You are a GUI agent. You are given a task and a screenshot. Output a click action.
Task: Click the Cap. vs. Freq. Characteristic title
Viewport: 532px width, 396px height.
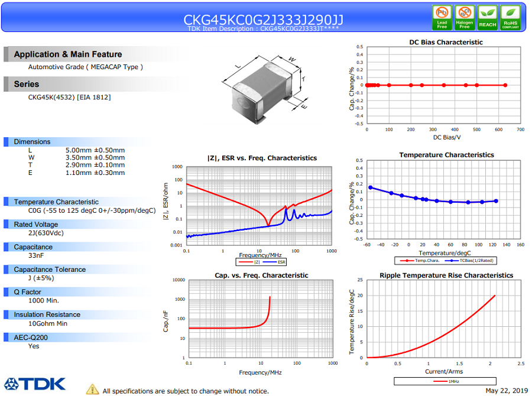pyautogui.click(x=261, y=275)
